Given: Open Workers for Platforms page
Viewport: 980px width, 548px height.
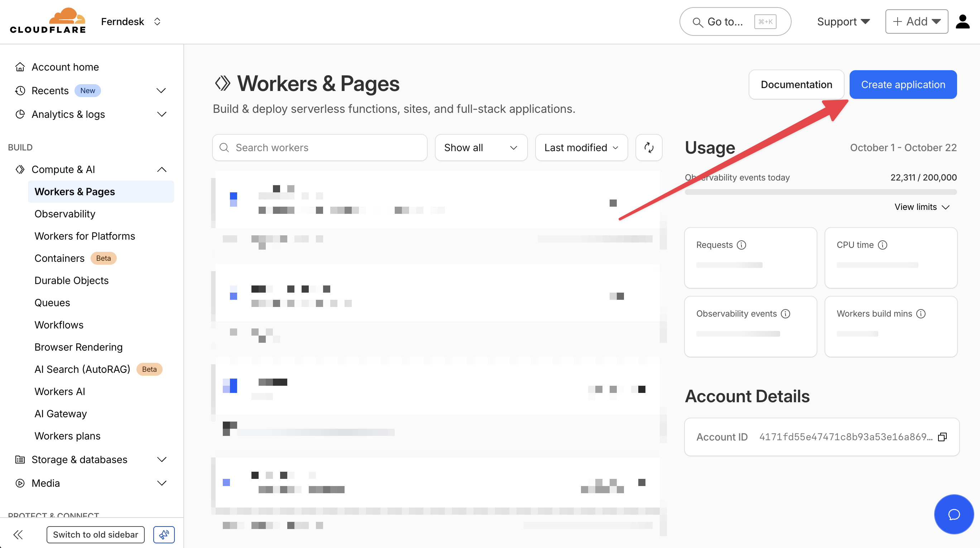Looking at the screenshot, I should pyautogui.click(x=85, y=236).
